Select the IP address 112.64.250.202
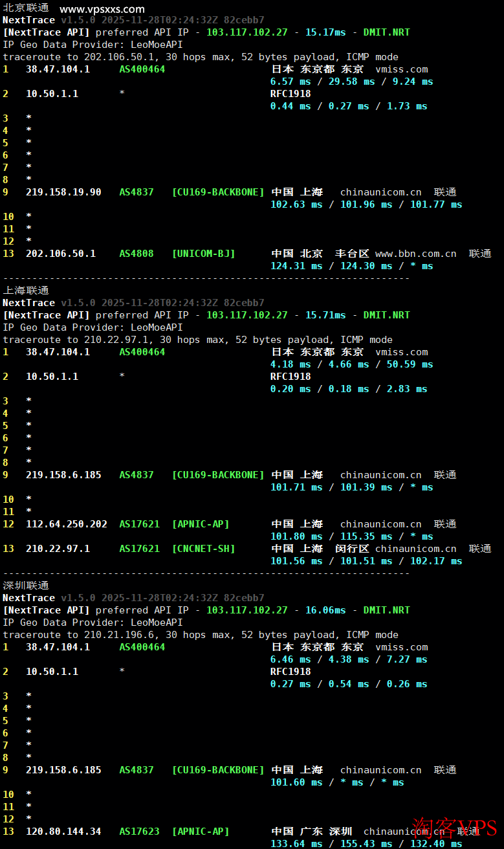504x849 pixels. click(67, 524)
